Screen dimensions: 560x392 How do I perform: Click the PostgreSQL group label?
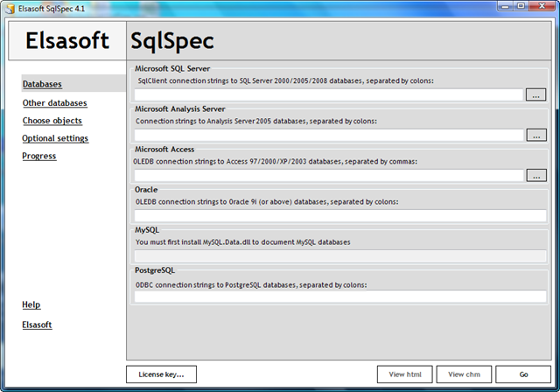point(155,270)
